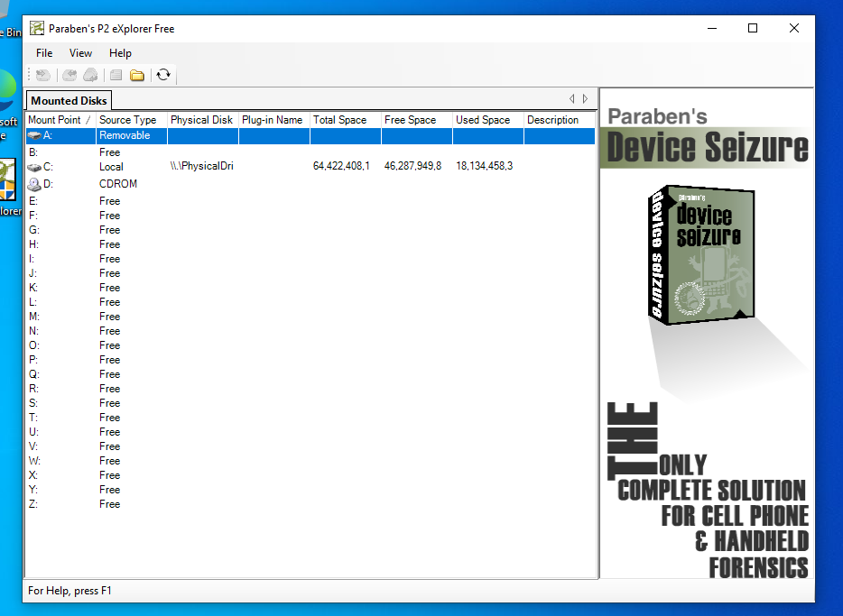The image size is (843, 616).
Task: Click the Device Seizure product box image
Action: 701,254
